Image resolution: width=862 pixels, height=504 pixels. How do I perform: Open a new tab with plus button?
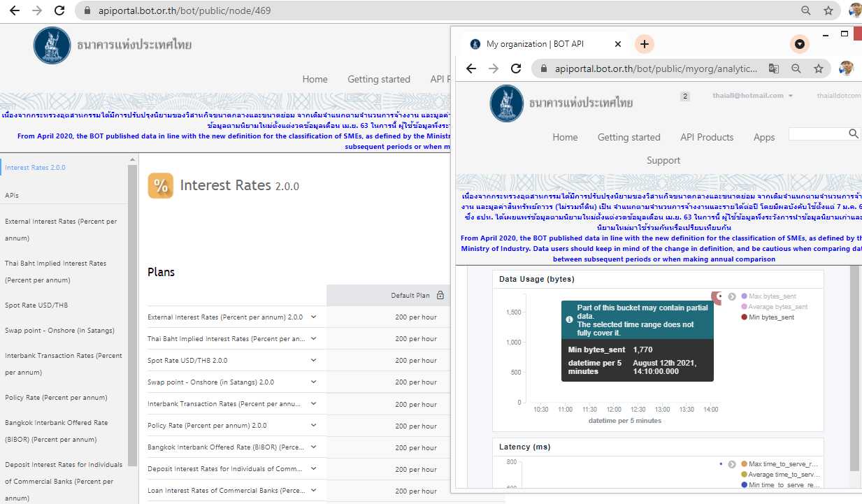tap(644, 44)
